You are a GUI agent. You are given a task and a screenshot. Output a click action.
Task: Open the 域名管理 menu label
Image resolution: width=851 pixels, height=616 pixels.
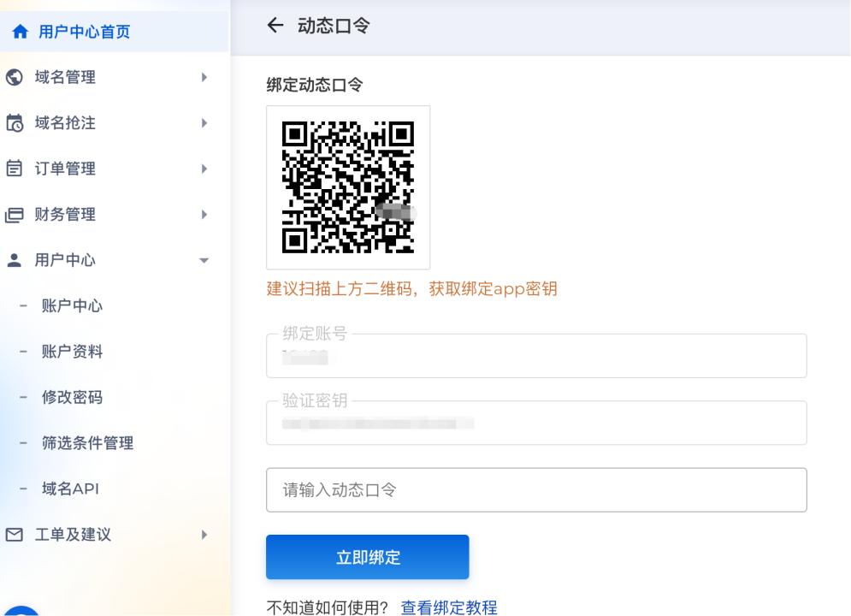[65, 77]
